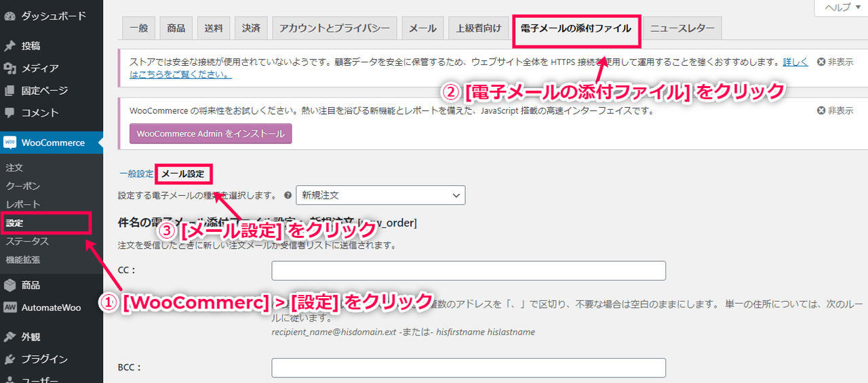The height and width of the screenshot is (383, 868).
Task: Click the 商品 box icon
Action: pyautogui.click(x=9, y=285)
